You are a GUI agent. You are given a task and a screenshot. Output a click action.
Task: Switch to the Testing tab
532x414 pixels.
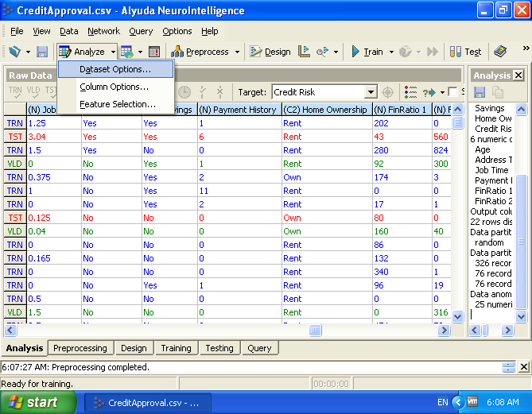[219, 348]
